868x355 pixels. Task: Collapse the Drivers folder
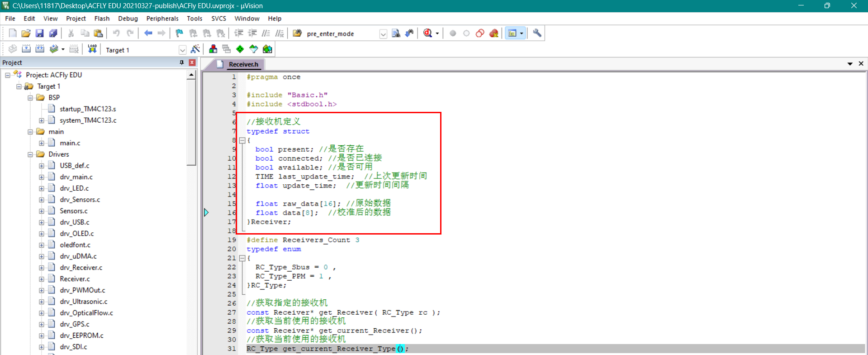pyautogui.click(x=30, y=154)
